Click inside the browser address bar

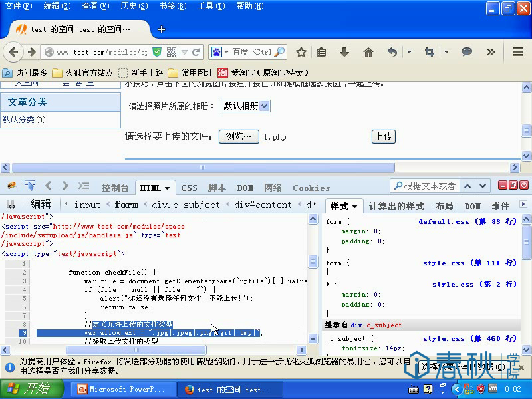click(100, 51)
